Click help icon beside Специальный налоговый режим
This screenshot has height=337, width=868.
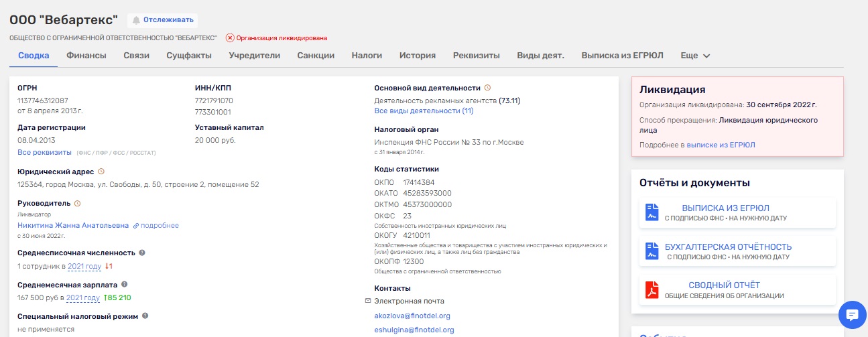coord(145,316)
